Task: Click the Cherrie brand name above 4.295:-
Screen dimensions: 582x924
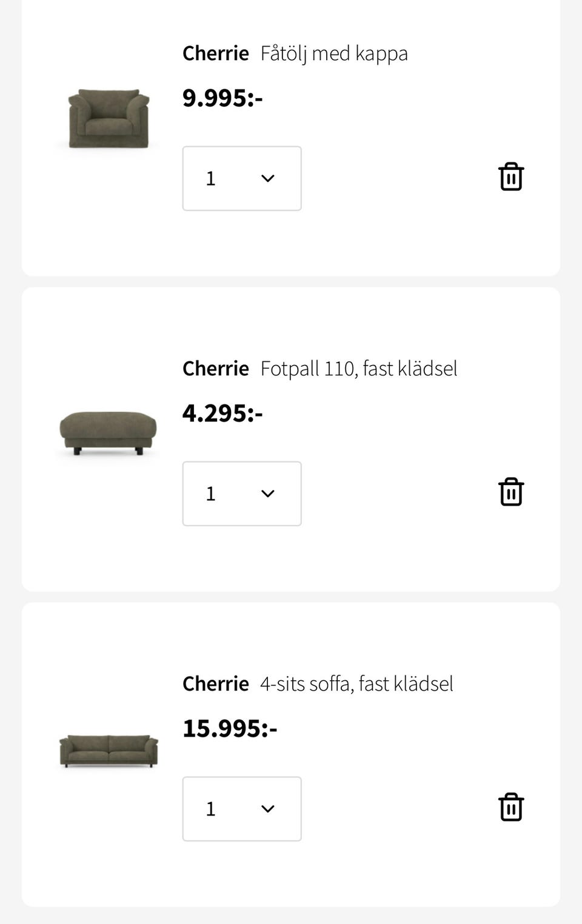Action: pos(216,369)
